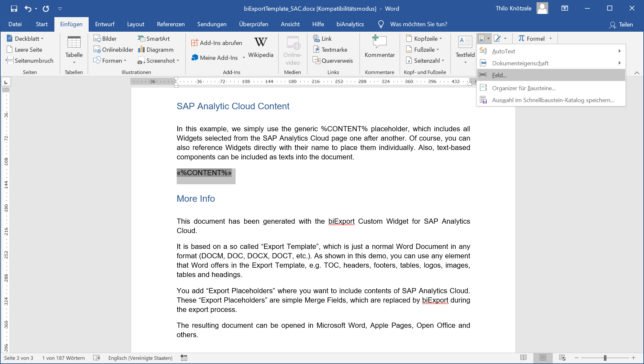Switch to the Start ribbon tab
Screen dimensions: 644x364
[x=42, y=24]
